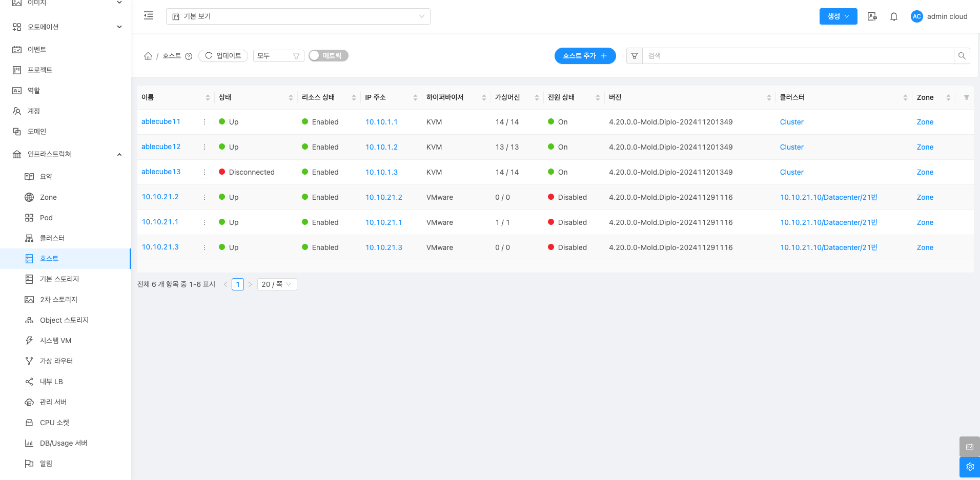Image resolution: width=980 pixels, height=480 pixels.
Task: Open the 기본 보기 view dropdown
Action: tap(298, 16)
